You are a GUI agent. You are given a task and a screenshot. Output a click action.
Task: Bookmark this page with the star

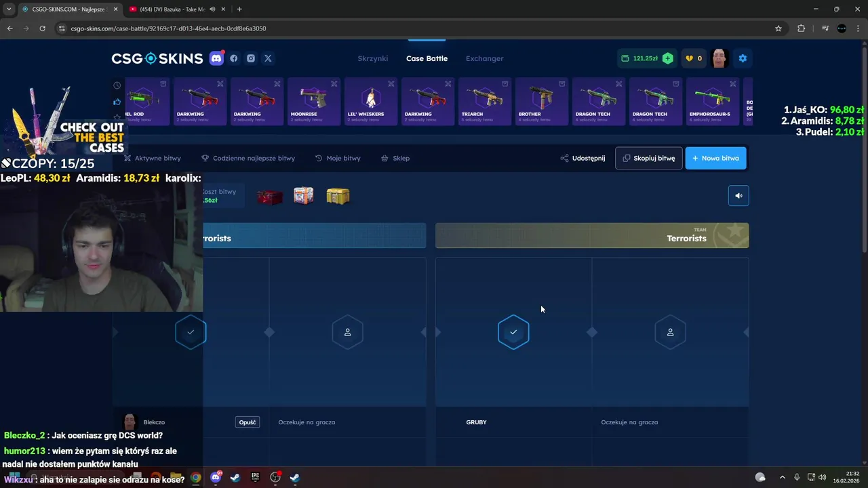[x=778, y=28]
